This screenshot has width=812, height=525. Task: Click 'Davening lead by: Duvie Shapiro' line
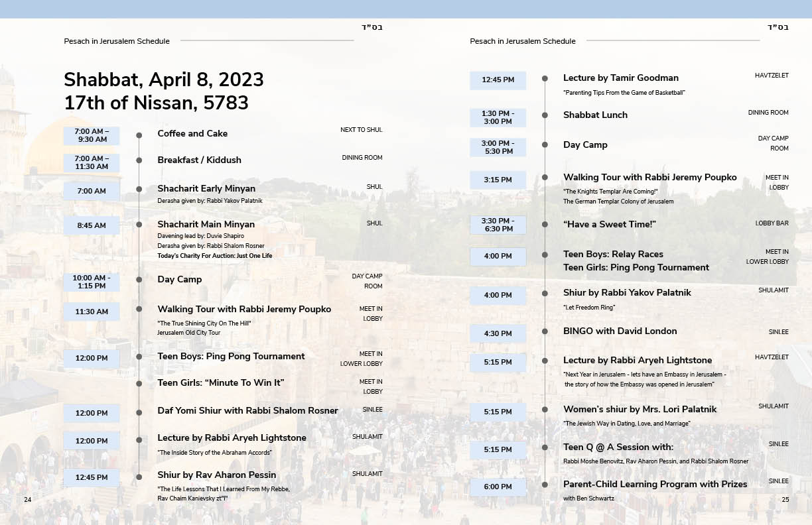[x=200, y=236]
